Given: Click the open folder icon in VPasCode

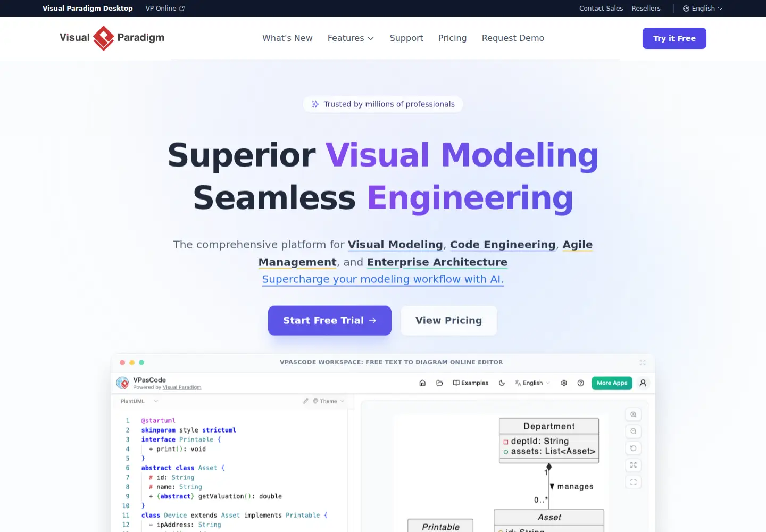Looking at the screenshot, I should tap(439, 383).
